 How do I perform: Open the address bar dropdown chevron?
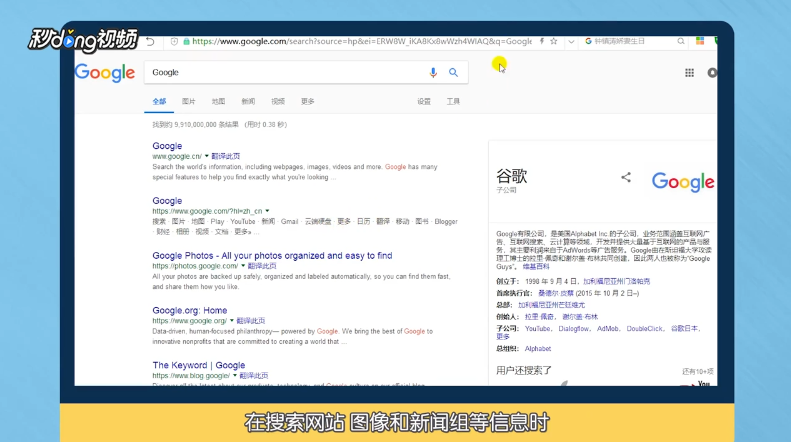(571, 41)
